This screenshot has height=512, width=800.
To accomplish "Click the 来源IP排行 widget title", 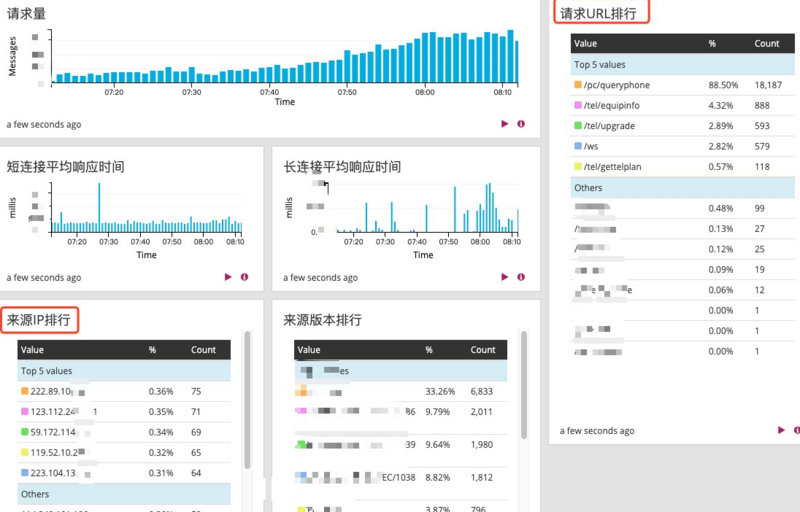I will click(38, 320).
